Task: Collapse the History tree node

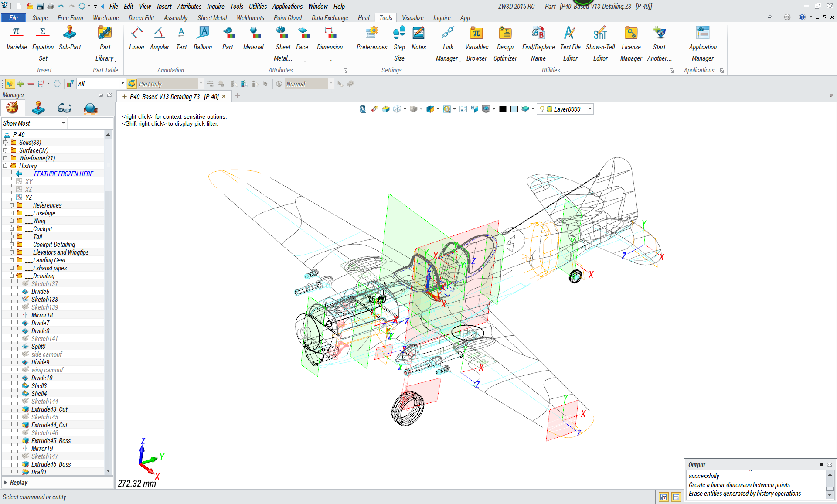Action: [x=6, y=166]
